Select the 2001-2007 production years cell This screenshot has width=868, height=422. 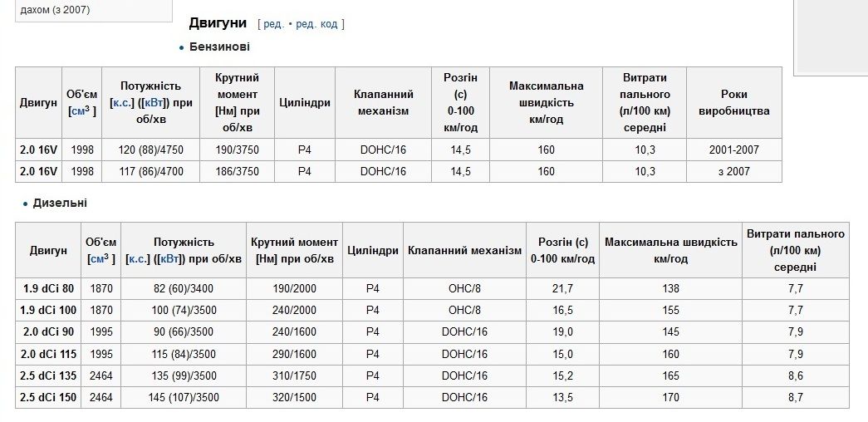(733, 150)
